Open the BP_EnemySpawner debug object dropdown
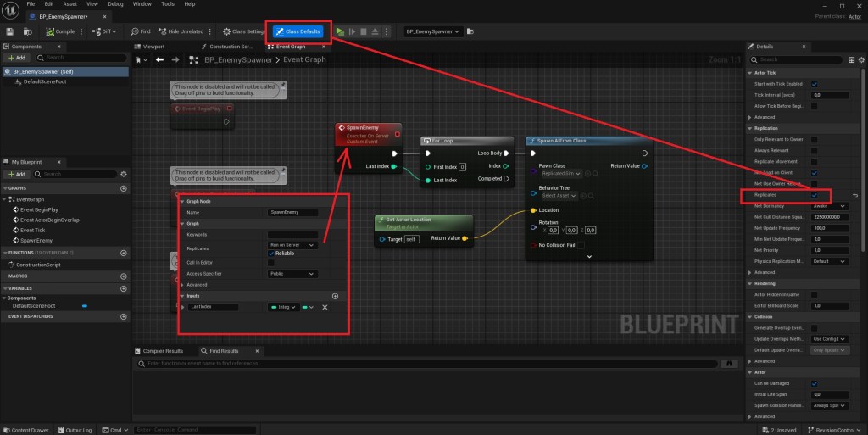Viewport: 868px width, 435px height. pyautogui.click(x=432, y=31)
